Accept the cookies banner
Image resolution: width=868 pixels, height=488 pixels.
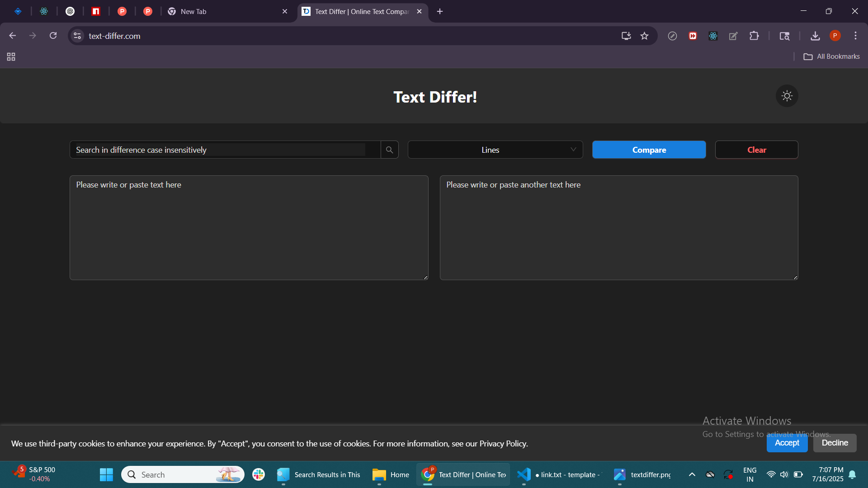pos(787,443)
